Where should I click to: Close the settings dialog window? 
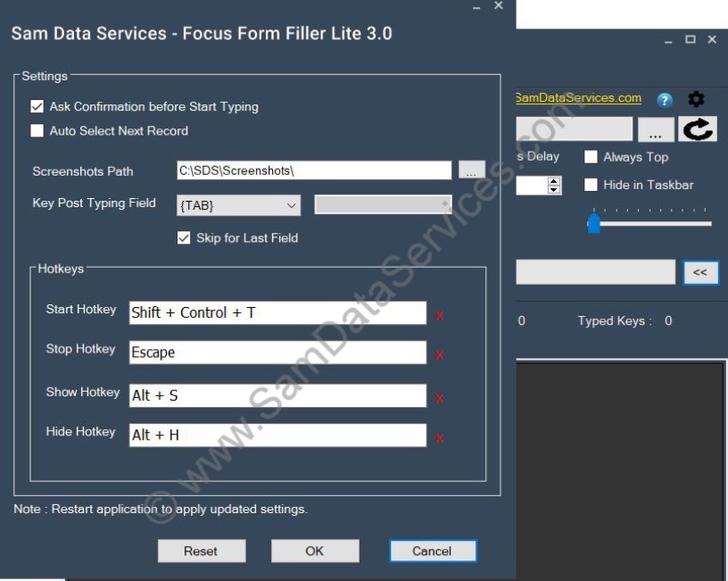(x=499, y=5)
